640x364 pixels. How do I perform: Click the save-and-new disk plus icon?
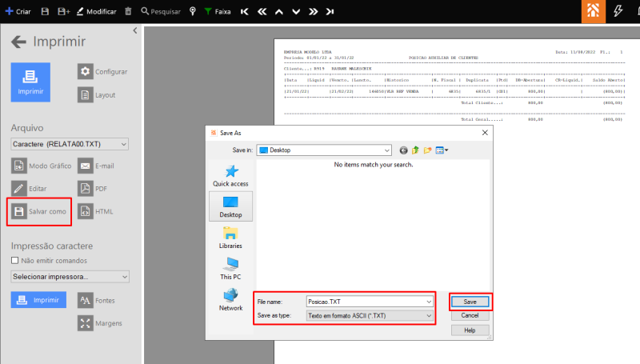(x=64, y=11)
